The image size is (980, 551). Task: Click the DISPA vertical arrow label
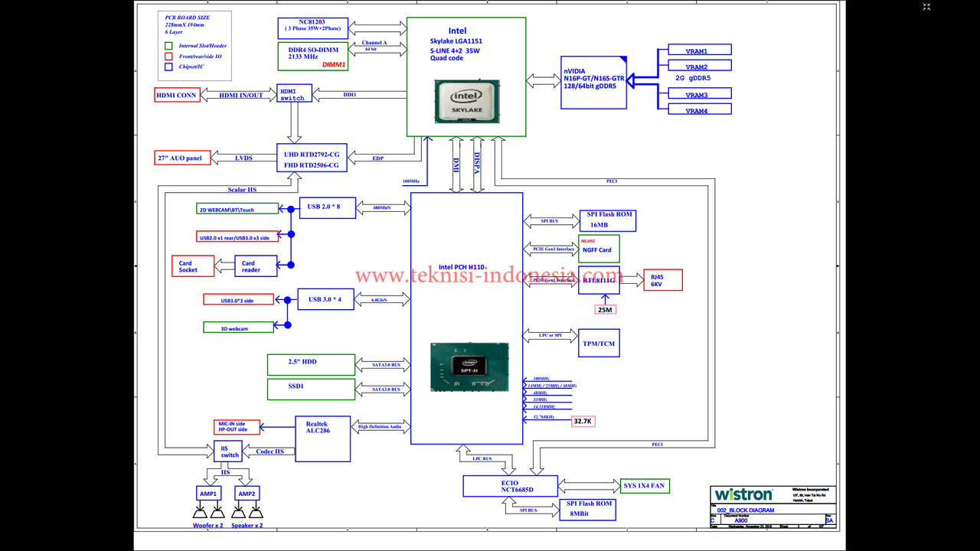coord(477,165)
